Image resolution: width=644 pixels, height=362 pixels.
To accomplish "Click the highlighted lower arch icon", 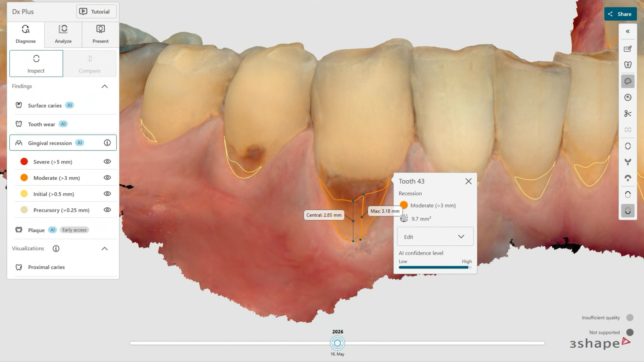I will tap(628, 211).
